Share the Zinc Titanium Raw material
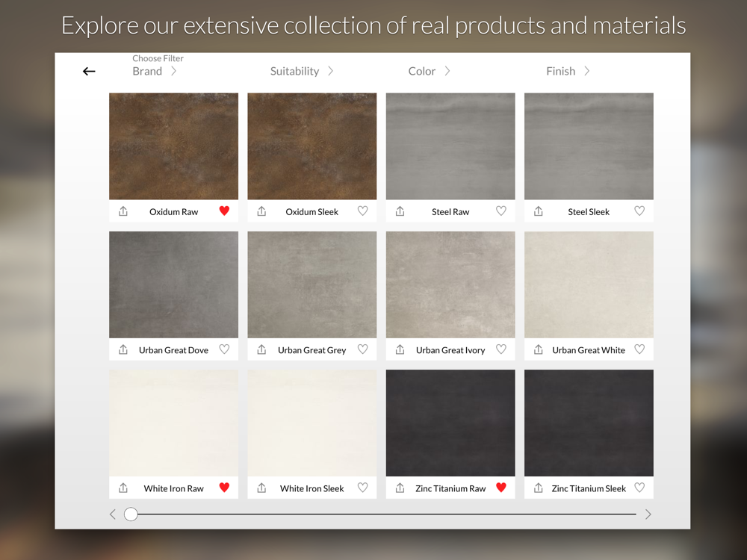Image resolution: width=747 pixels, height=560 pixels. (x=400, y=488)
